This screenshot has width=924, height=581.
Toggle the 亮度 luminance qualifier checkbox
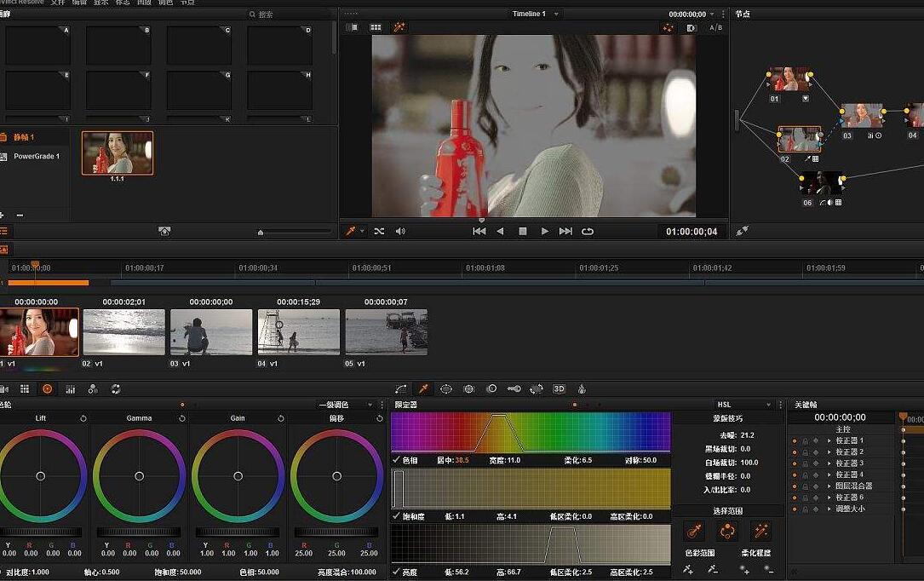396,572
